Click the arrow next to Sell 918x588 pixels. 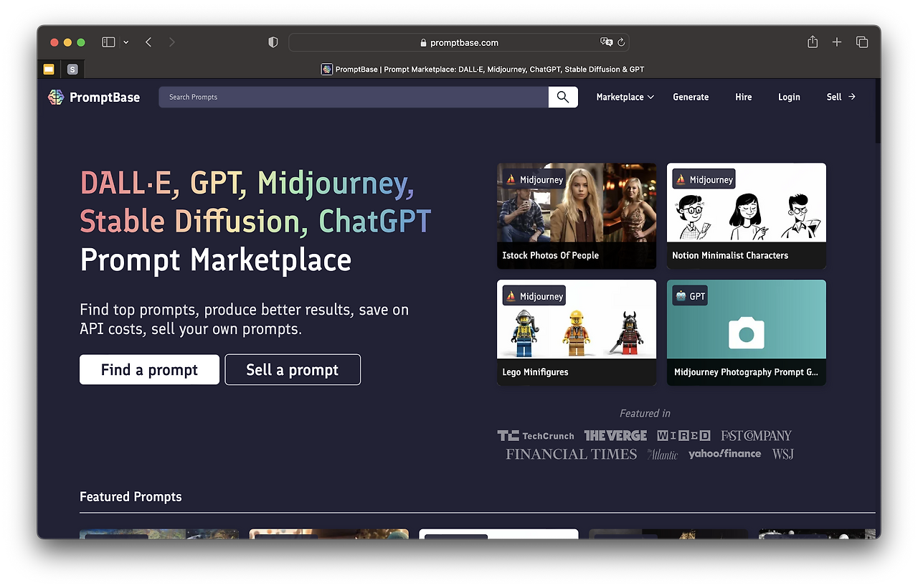pyautogui.click(x=852, y=97)
